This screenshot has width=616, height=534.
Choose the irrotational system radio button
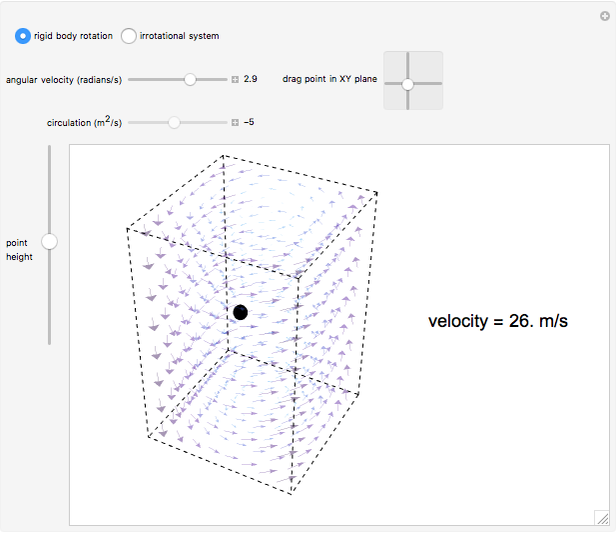(129, 36)
